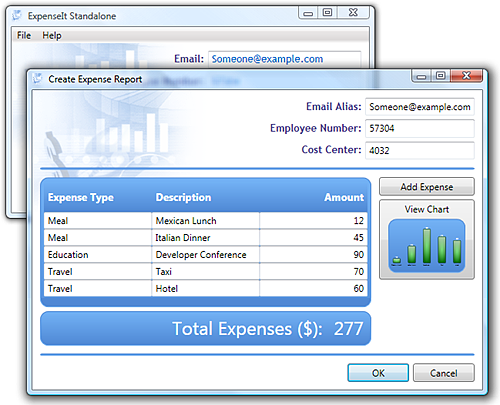Select the Mexican Lunch description cell

(205, 221)
